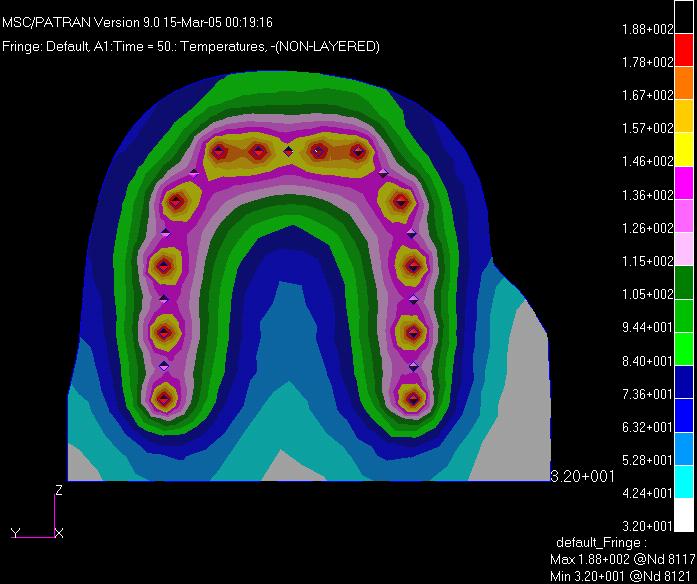Image resolution: width=697 pixels, height=584 pixels.
Task: Click the darkest green legend swatch
Action: point(684,278)
